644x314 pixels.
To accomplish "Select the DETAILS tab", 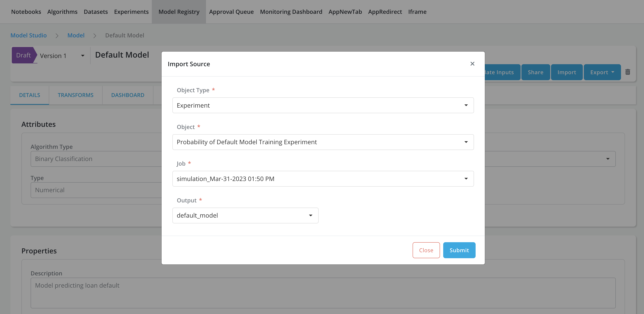I will click(30, 95).
